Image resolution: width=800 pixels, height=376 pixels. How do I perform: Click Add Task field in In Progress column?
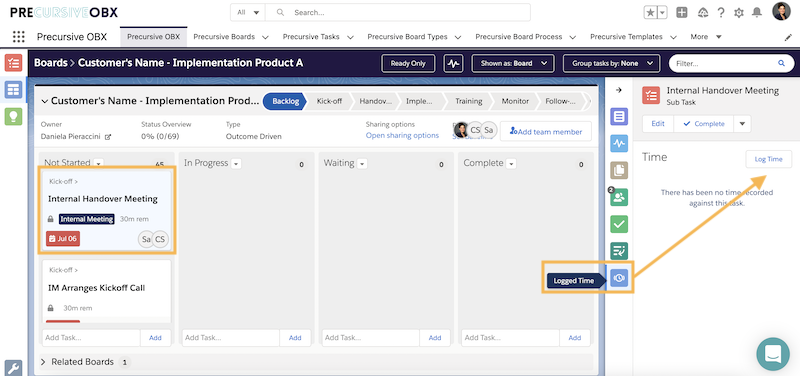click(x=231, y=338)
